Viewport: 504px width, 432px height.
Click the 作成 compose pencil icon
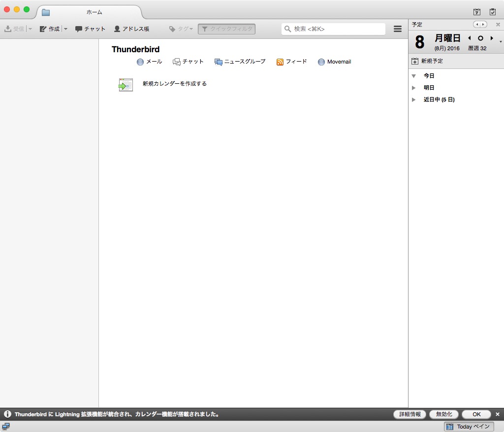43,29
